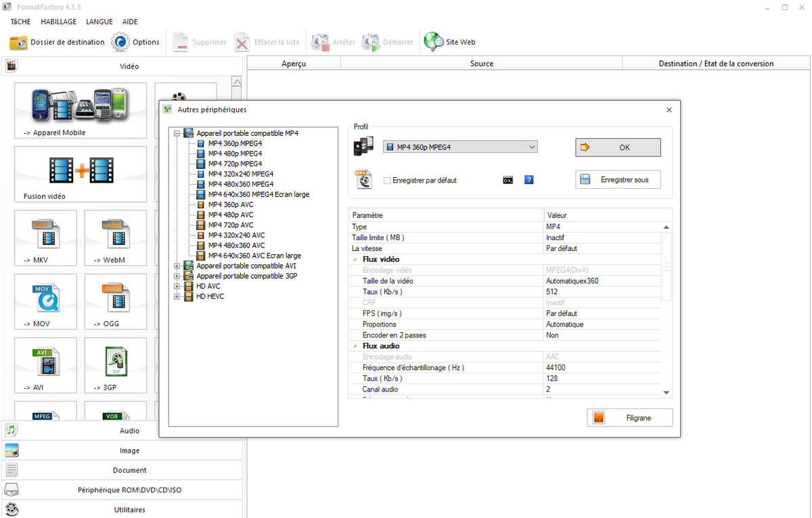Choose the MOV conversion icon
Image resolution: width=812 pixels, height=518 pixels.
point(46,302)
